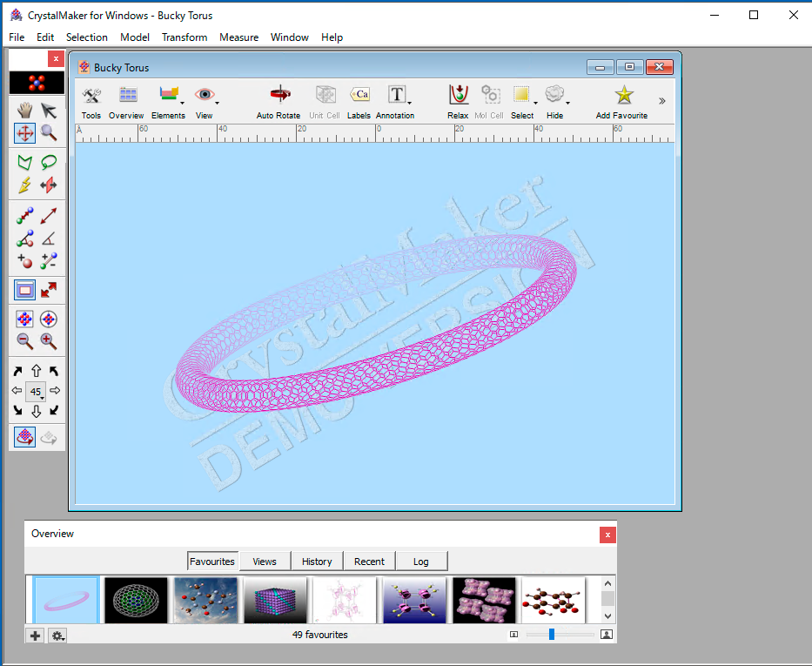Choose the add or remove bond tool
Screen dimensions: 812x666
point(49,261)
